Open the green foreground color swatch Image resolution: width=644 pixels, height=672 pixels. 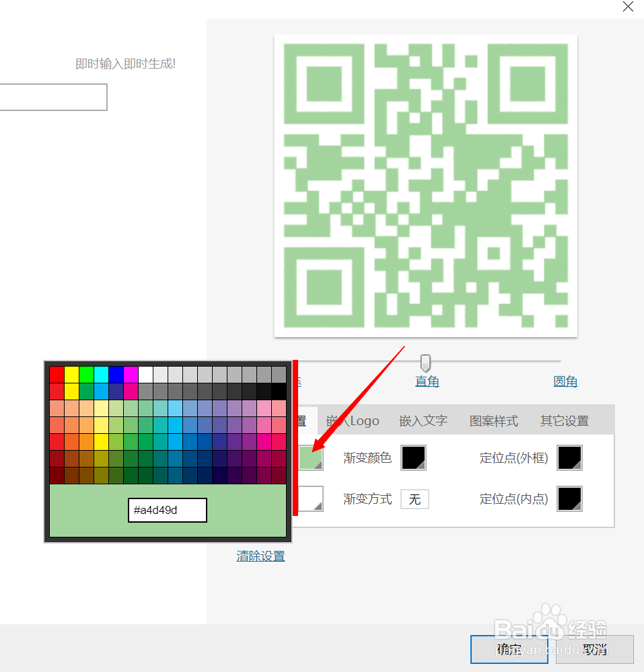pos(310,457)
